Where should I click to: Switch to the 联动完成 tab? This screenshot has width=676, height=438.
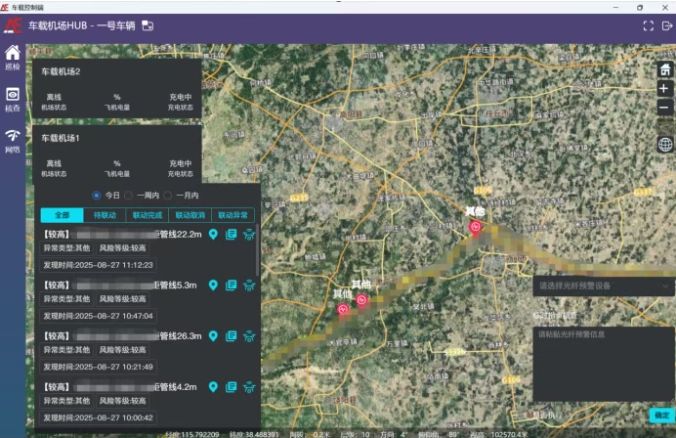(148, 214)
